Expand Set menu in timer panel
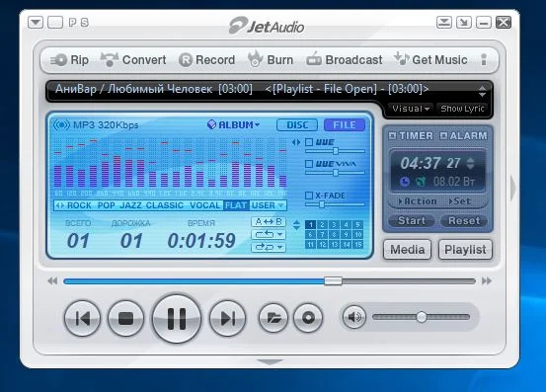This screenshot has width=546, height=392. click(460, 201)
